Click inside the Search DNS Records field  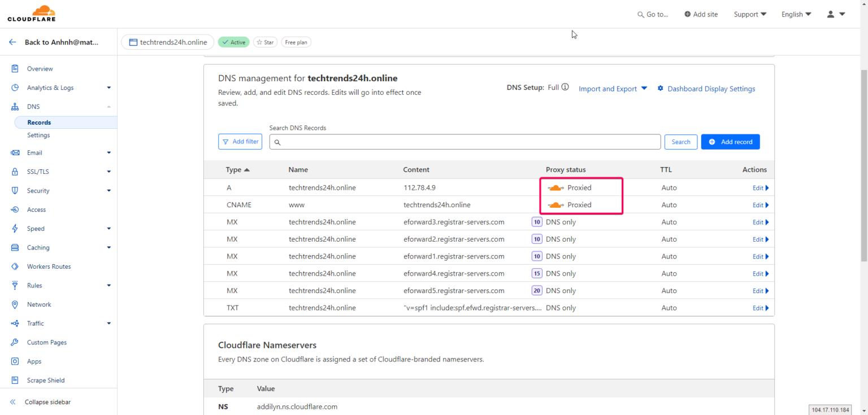(465, 142)
